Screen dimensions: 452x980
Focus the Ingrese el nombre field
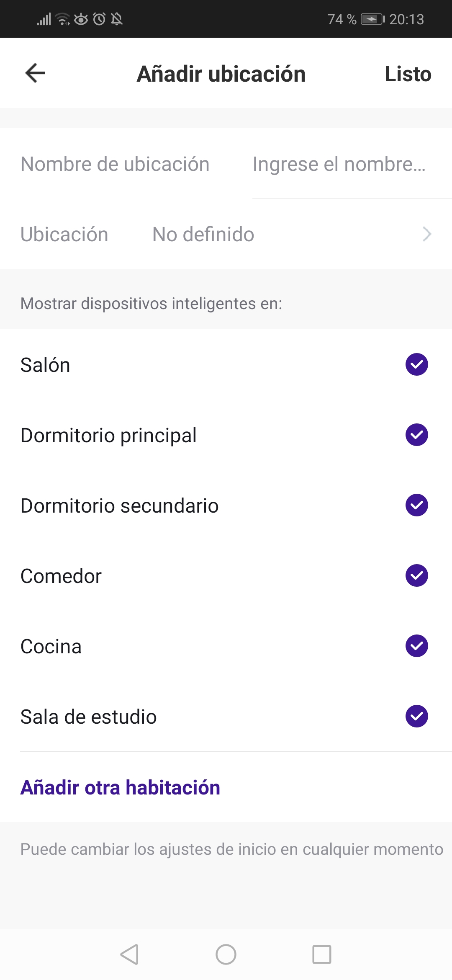[x=339, y=164]
